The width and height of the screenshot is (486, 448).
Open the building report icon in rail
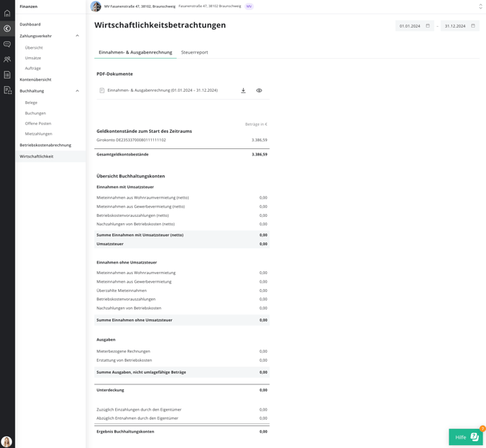[x=8, y=90]
